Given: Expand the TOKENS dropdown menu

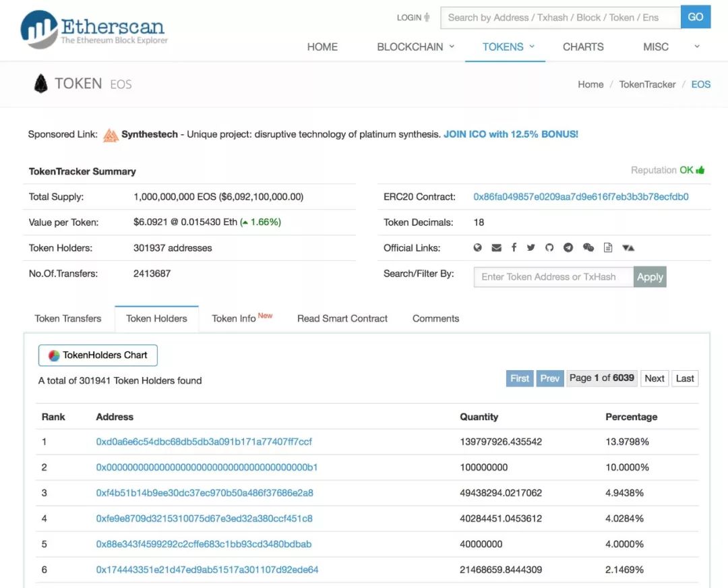Looking at the screenshot, I should tap(508, 47).
